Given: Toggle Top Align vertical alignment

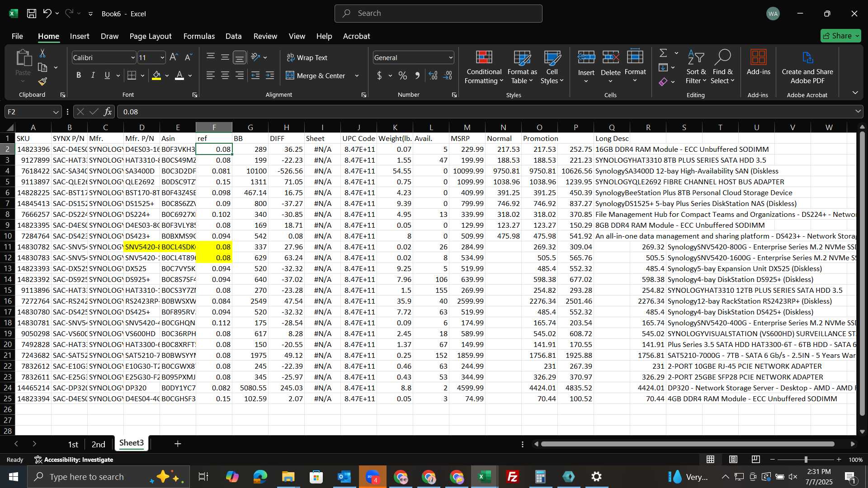Looking at the screenshot, I should point(210,57).
